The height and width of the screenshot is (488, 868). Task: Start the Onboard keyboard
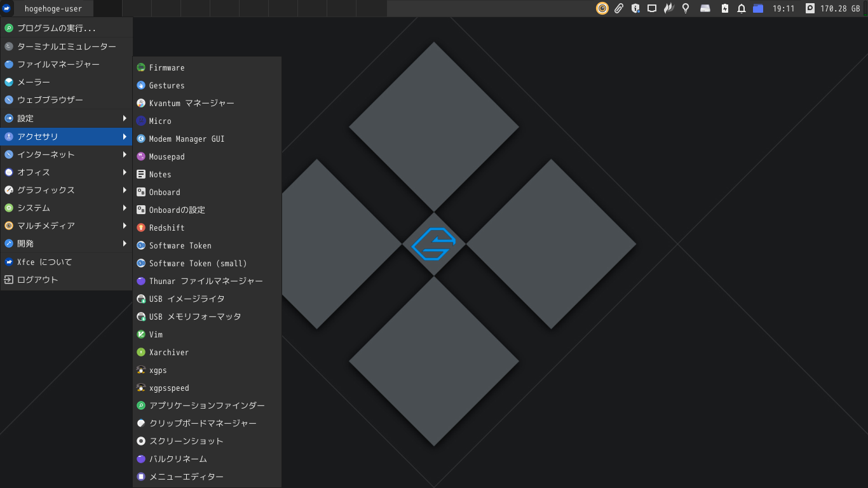(207, 192)
